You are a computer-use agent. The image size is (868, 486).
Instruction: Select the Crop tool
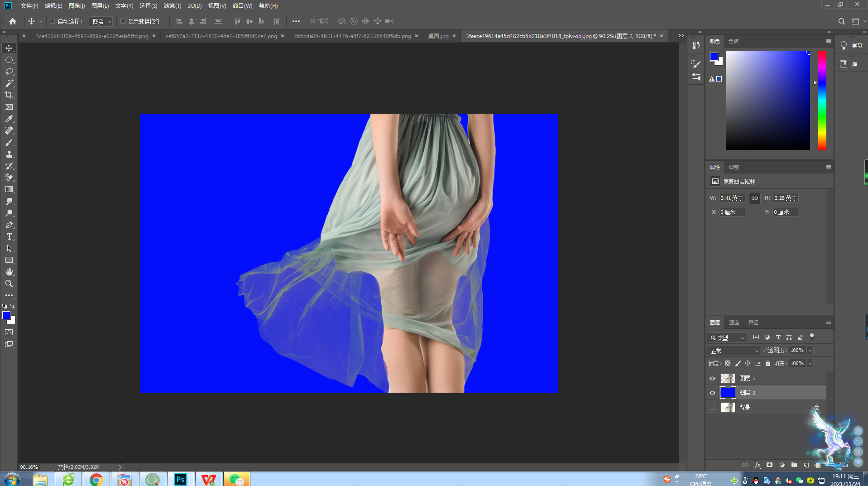(x=9, y=95)
